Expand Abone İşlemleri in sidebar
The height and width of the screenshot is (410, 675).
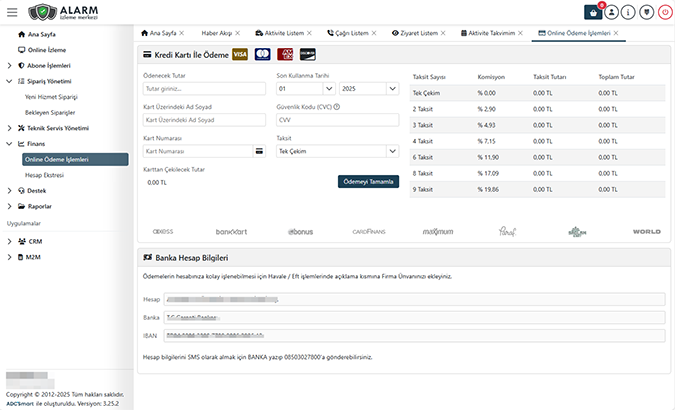tap(50, 65)
